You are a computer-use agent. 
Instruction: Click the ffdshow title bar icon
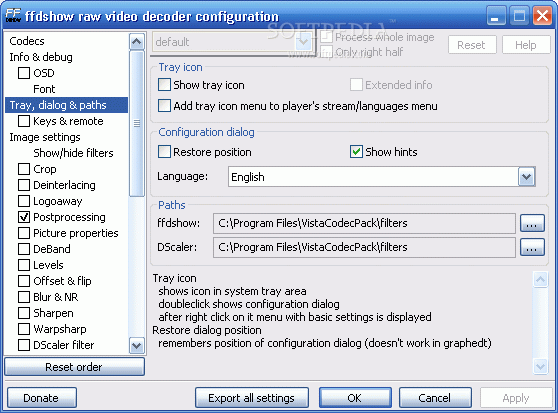[13, 15]
